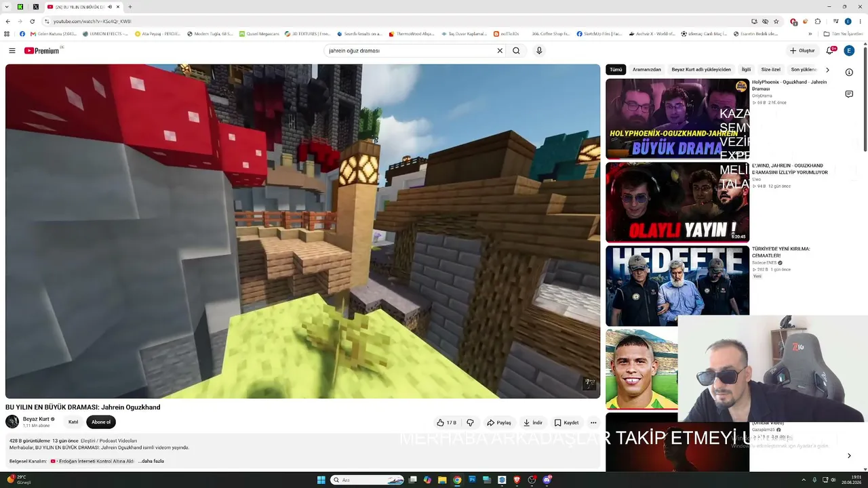Screen dimensions: 868x488
Task: Click the video player's miniplayer corner icon
Action: point(590,384)
